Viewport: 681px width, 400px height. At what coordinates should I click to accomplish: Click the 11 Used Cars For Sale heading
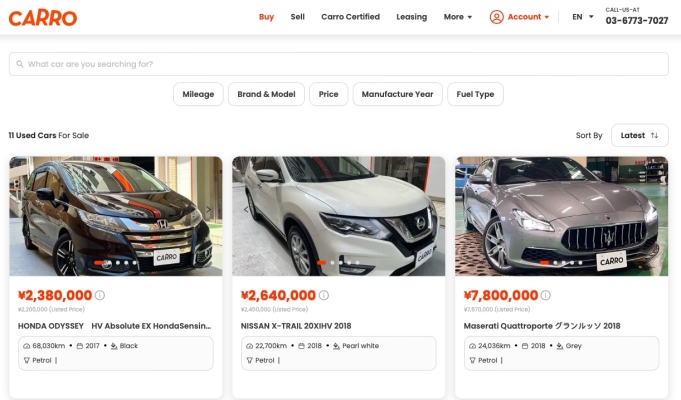point(49,136)
